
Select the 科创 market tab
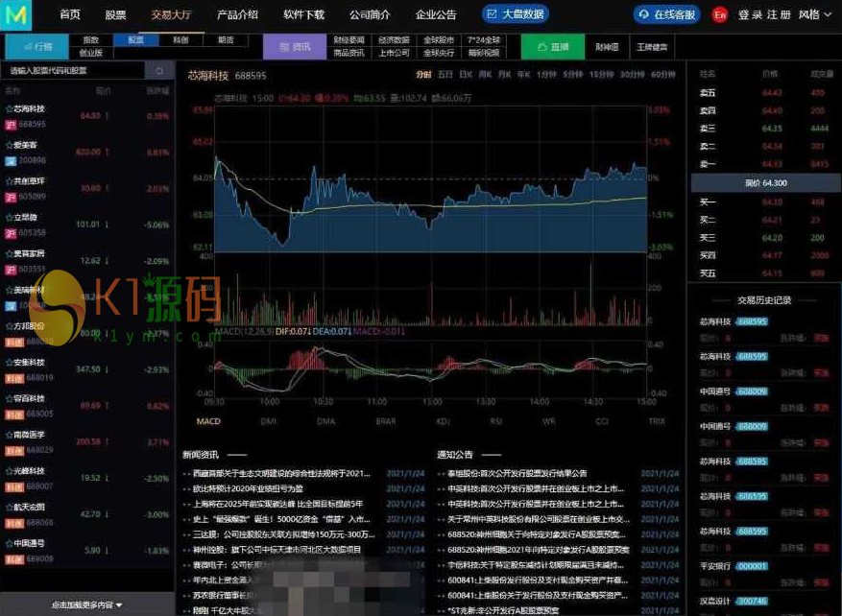click(180, 39)
